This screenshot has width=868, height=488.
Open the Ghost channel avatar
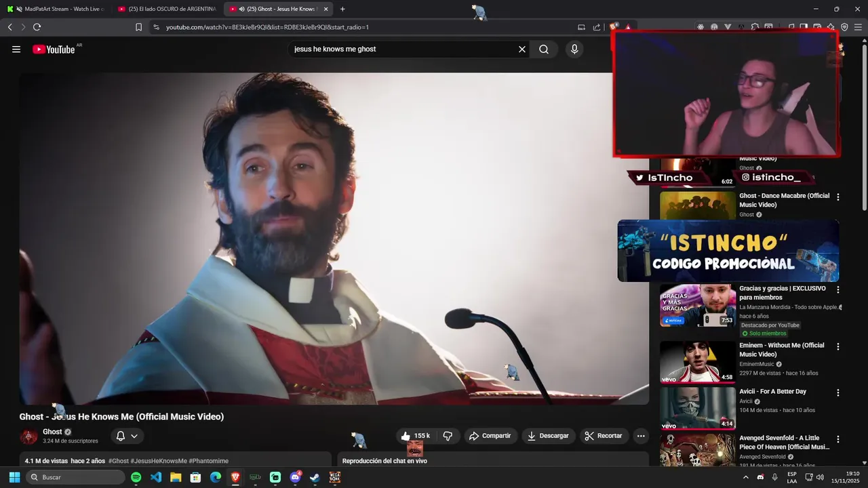coord(28,436)
